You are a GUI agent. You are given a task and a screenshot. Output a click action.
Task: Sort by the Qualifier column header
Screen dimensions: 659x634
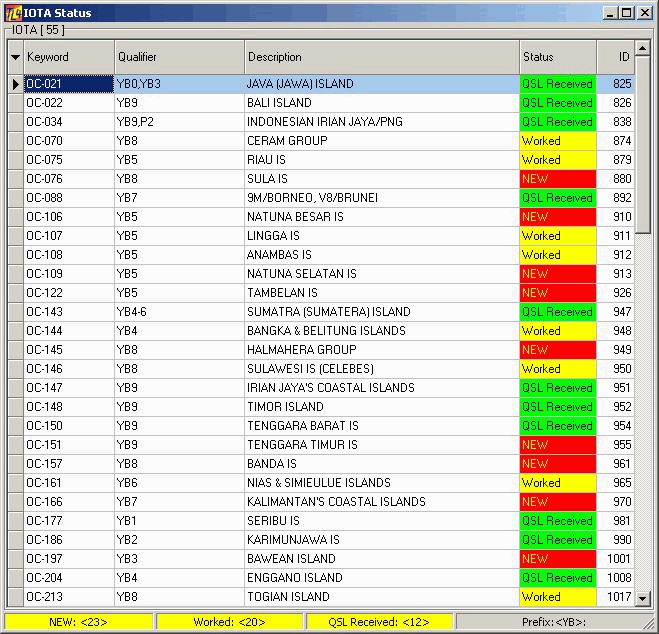tap(179, 57)
